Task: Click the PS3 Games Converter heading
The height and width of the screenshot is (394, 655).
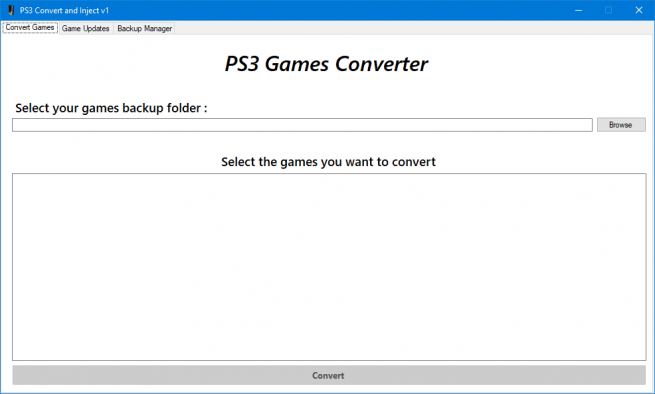Action: [326, 64]
